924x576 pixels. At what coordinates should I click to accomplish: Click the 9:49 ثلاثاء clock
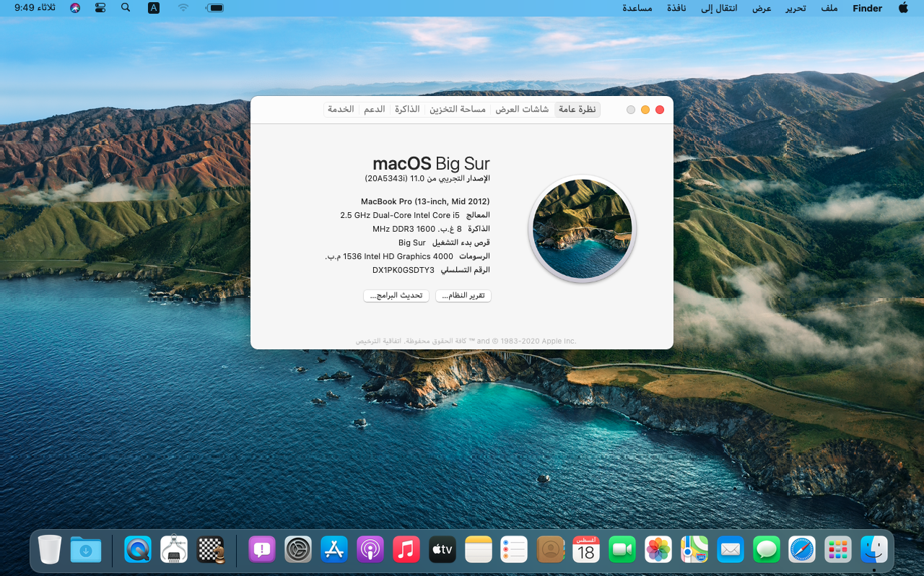click(35, 8)
